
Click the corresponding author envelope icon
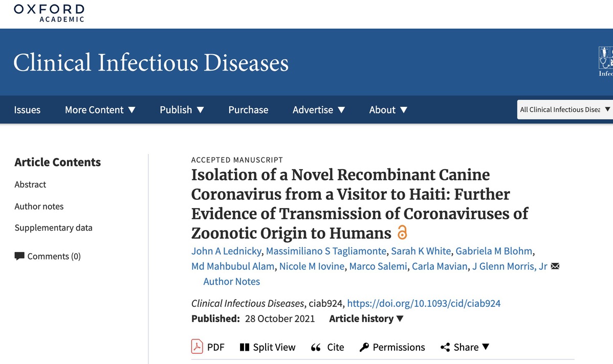coord(555,266)
